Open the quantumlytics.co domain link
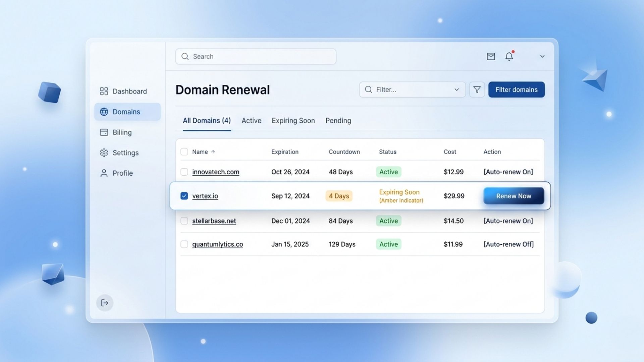Image resolution: width=644 pixels, height=362 pixels. pos(217,244)
